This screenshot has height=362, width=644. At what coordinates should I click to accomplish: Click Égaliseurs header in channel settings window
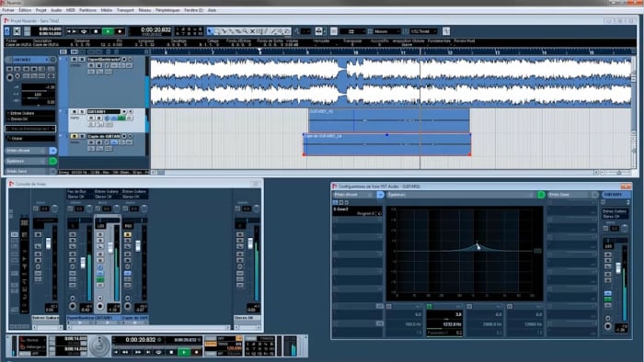click(461, 195)
